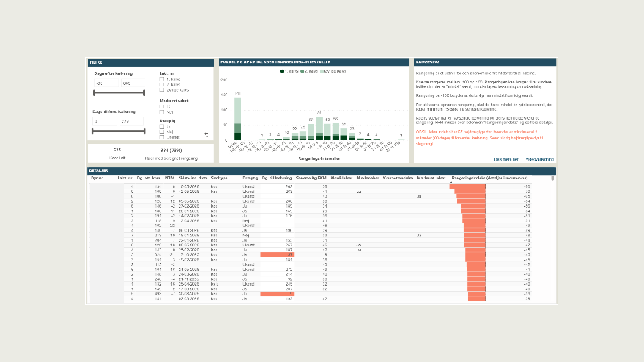Open the 'Læs mere her' link

[506, 159]
